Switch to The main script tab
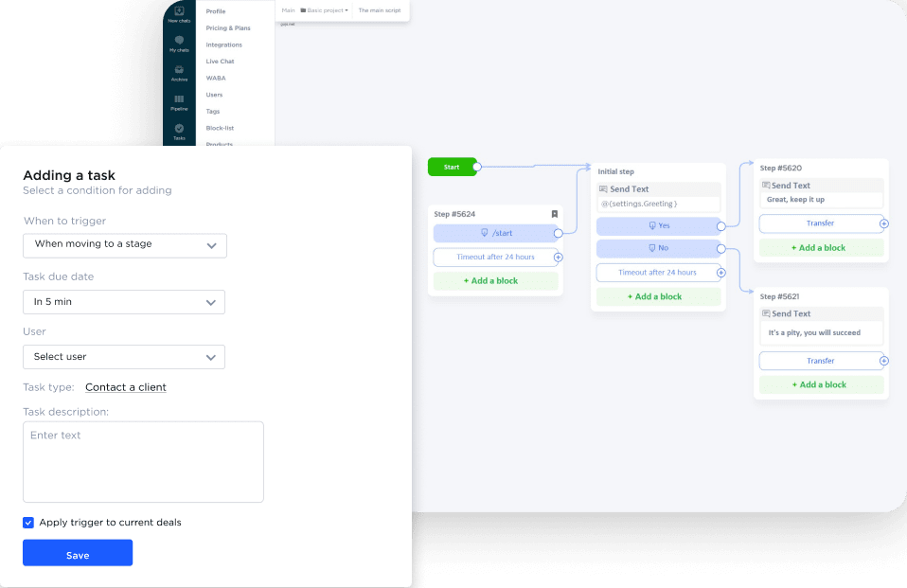This screenshot has width=907, height=588. (379, 11)
